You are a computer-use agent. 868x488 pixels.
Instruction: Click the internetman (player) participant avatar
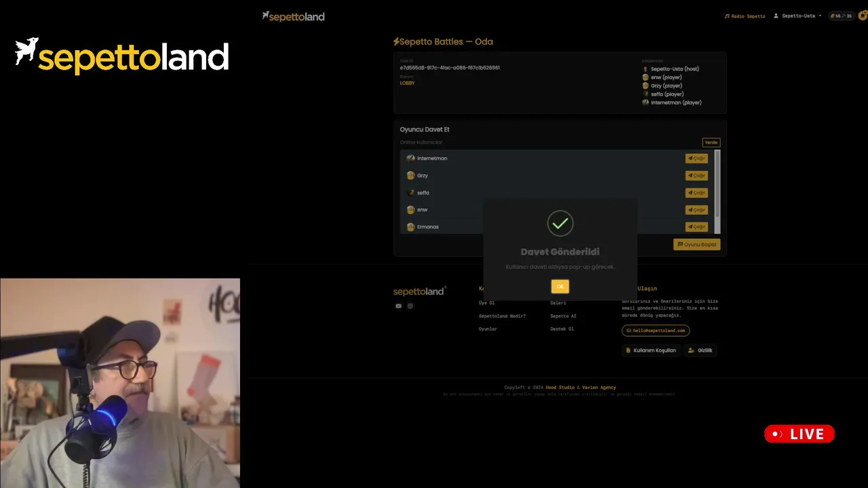click(x=646, y=103)
